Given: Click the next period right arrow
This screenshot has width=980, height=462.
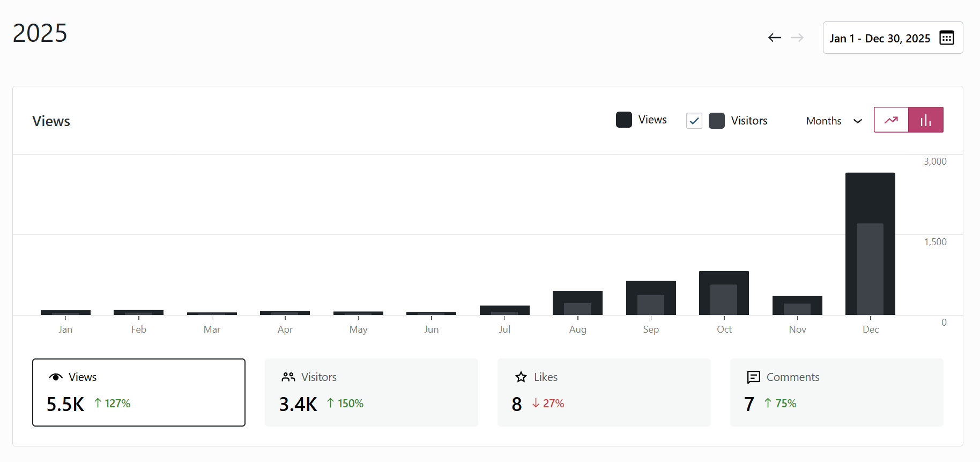Looking at the screenshot, I should [x=797, y=38].
